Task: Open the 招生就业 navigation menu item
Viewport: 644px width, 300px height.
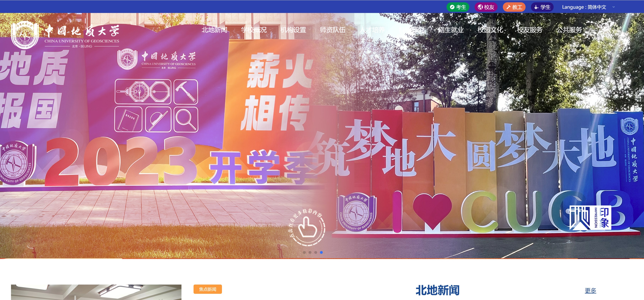Action: click(x=451, y=30)
